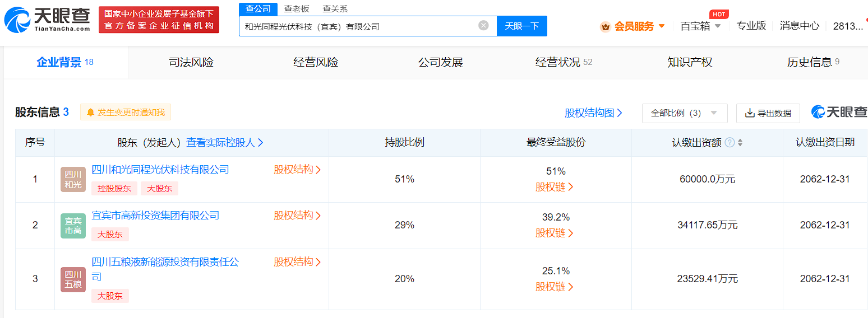Select the 查老板 search tab
This screenshot has width=868, height=318.
pyautogui.click(x=297, y=9)
